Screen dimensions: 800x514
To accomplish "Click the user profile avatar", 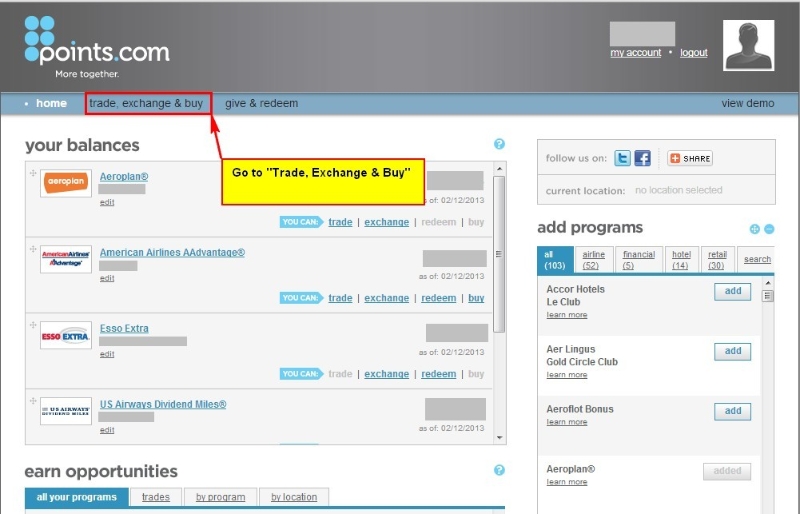I will (x=749, y=46).
